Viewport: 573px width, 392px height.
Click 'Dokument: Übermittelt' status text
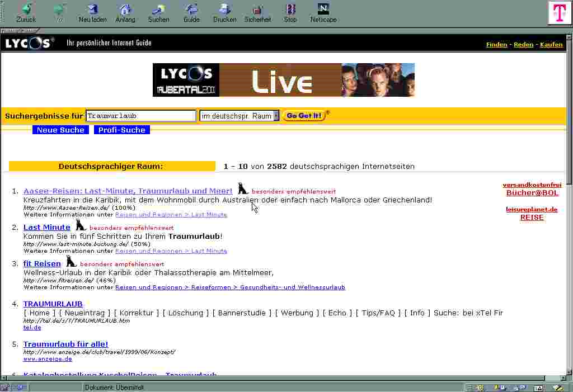[x=114, y=388]
